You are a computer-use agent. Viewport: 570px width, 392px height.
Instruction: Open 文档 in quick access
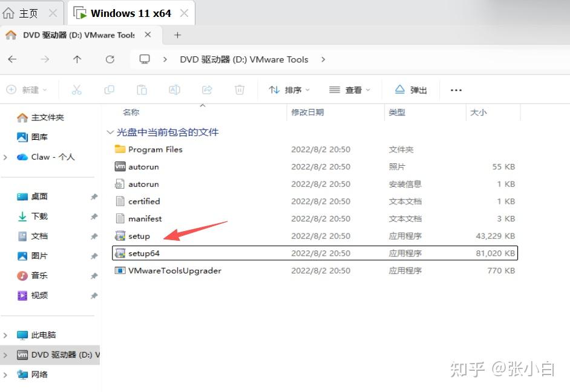click(x=33, y=236)
